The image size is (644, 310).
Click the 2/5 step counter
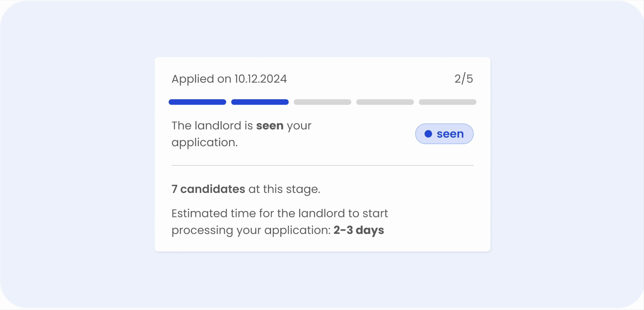coord(464,79)
